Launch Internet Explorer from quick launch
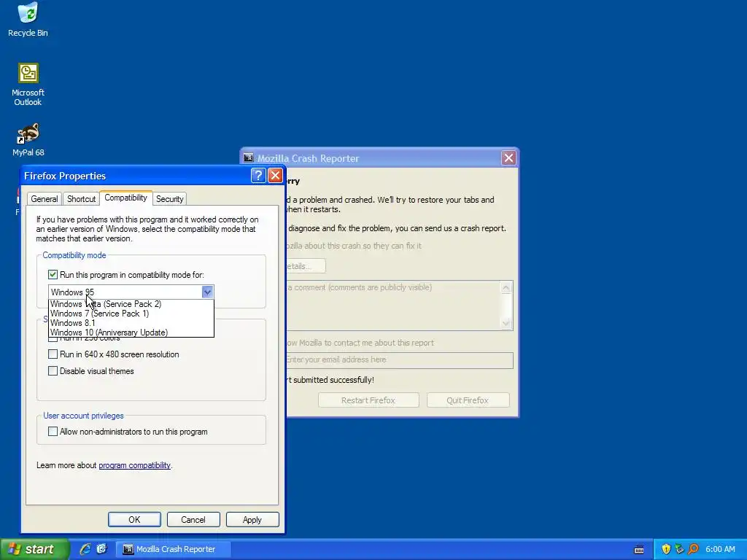 85,549
